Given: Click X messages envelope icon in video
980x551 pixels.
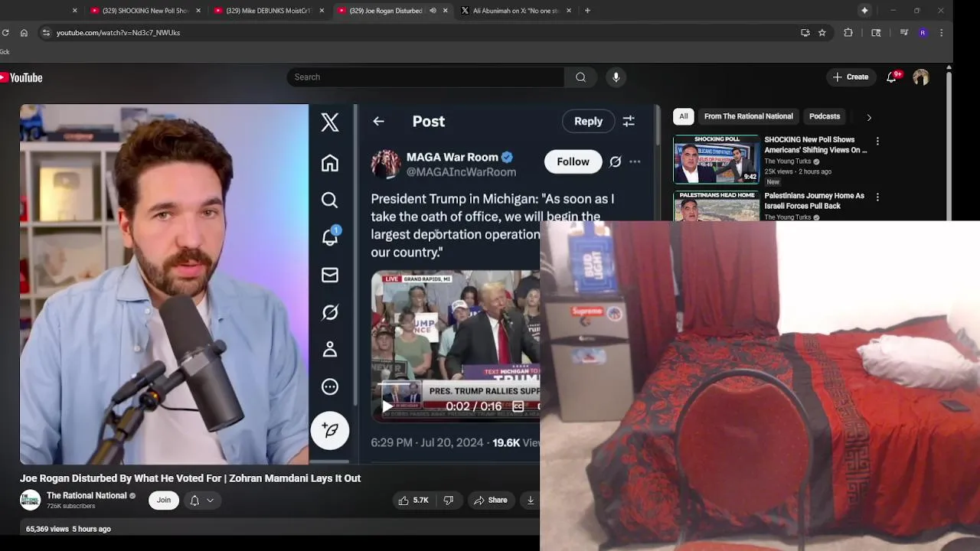Looking at the screenshot, I should [x=330, y=275].
